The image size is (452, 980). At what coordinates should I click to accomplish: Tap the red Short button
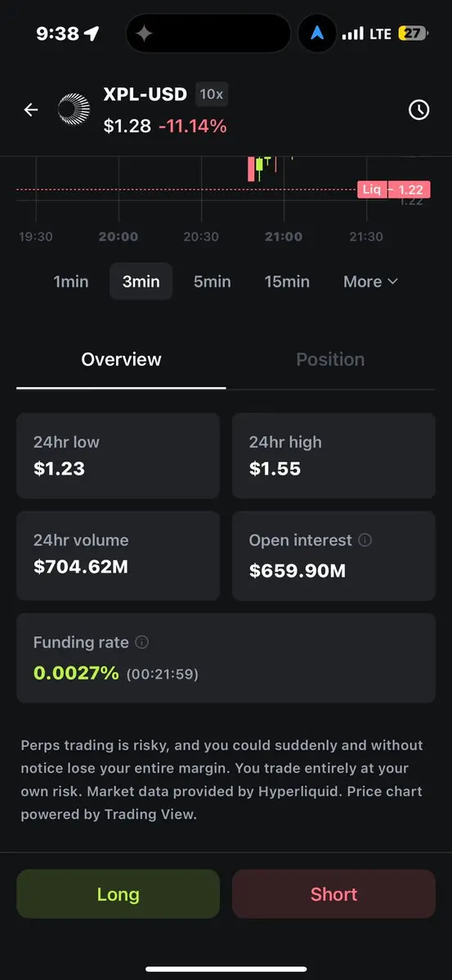click(x=333, y=894)
